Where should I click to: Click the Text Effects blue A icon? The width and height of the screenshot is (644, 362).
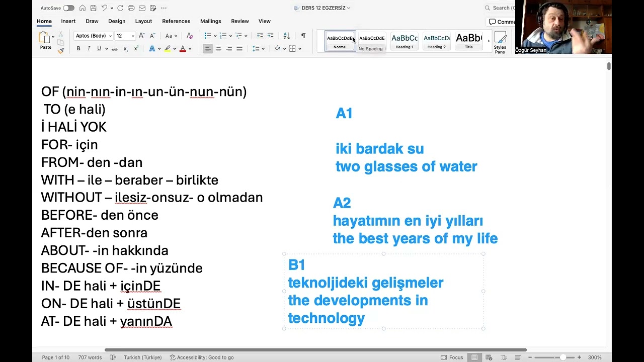tap(152, 49)
